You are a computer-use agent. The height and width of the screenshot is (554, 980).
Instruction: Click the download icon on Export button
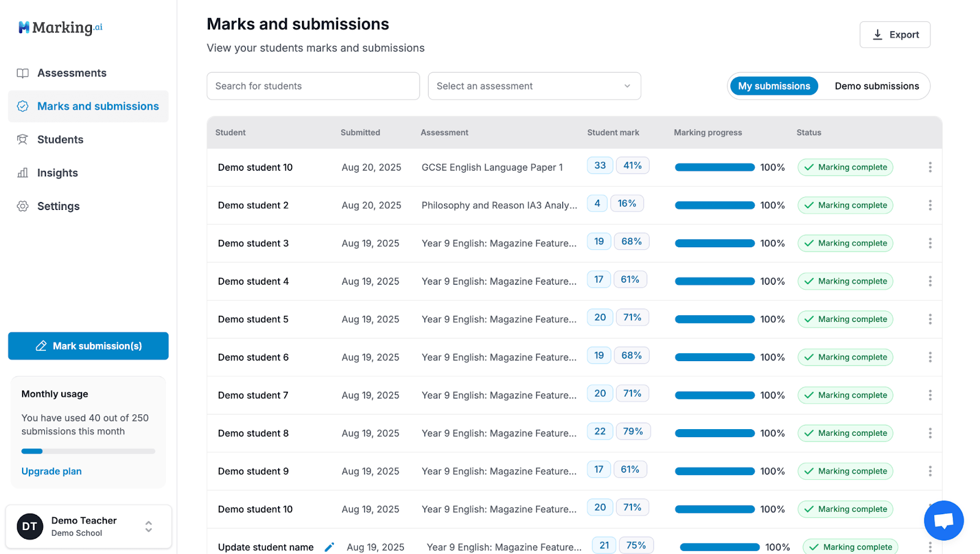[878, 34]
